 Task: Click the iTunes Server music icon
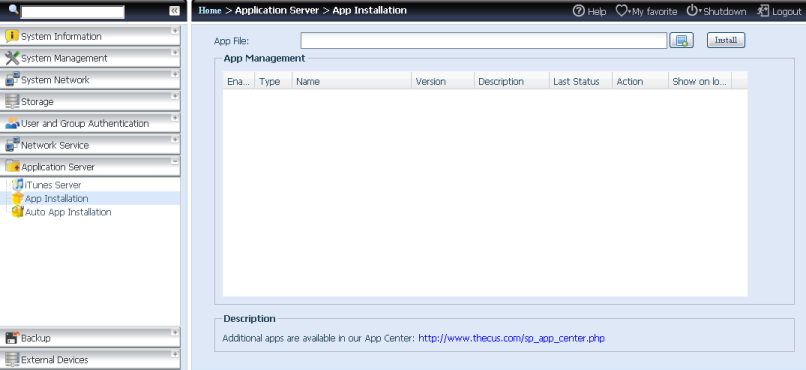18,184
